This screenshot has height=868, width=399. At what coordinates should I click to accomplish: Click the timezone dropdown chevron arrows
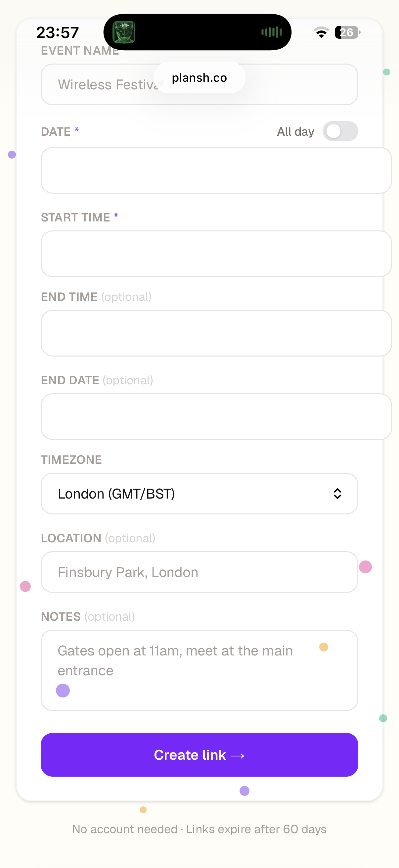pos(337,494)
